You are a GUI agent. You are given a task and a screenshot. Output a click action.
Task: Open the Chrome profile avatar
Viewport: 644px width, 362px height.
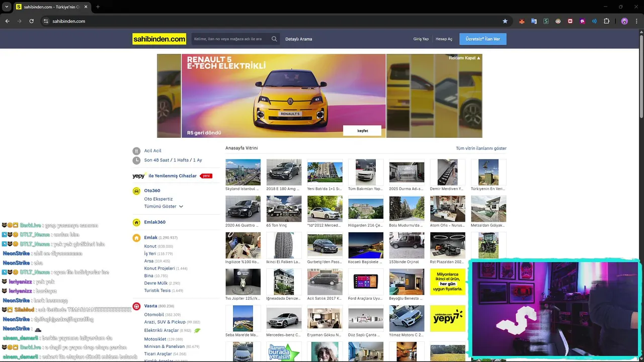point(624,21)
